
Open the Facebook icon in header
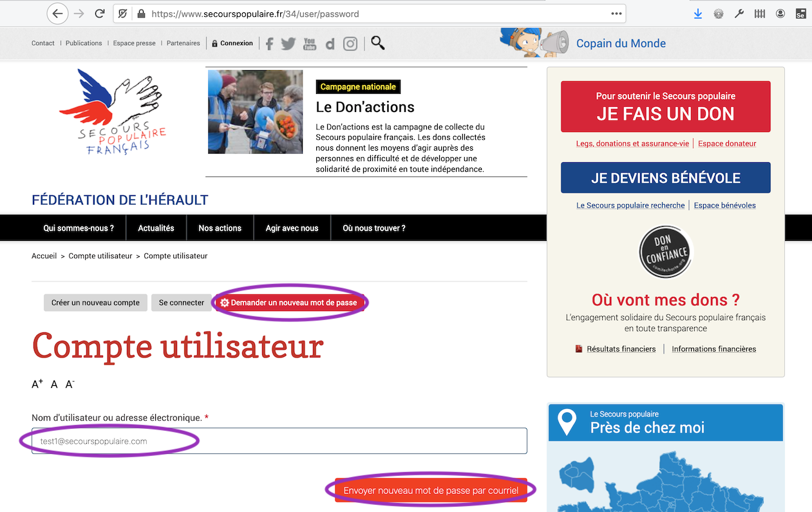(269, 44)
